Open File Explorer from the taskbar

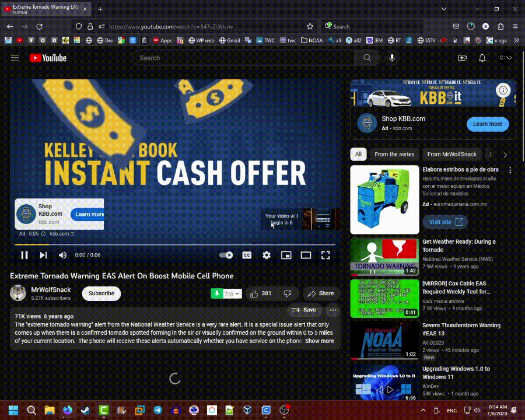50,410
